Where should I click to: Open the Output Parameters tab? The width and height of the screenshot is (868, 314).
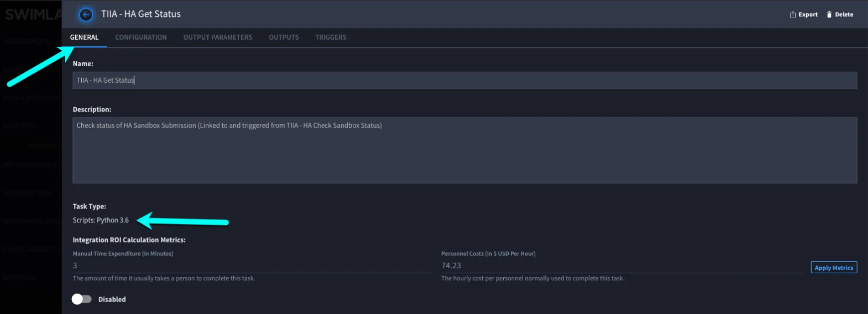(218, 37)
